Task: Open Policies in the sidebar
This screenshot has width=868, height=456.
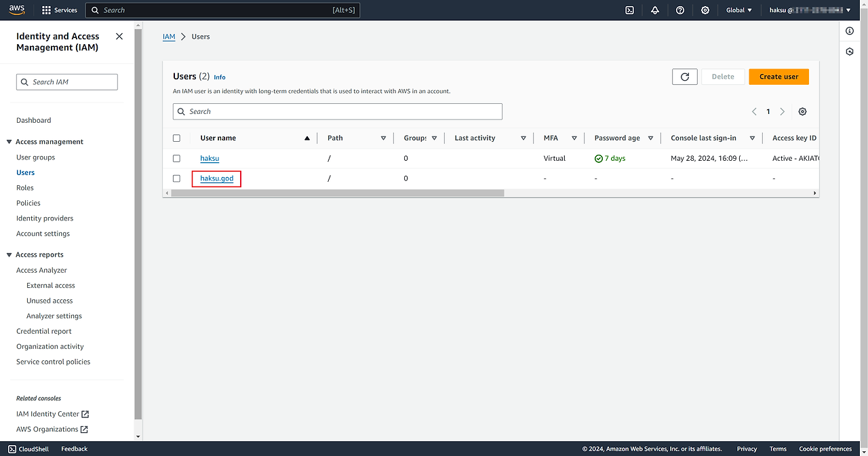Action: (x=28, y=203)
